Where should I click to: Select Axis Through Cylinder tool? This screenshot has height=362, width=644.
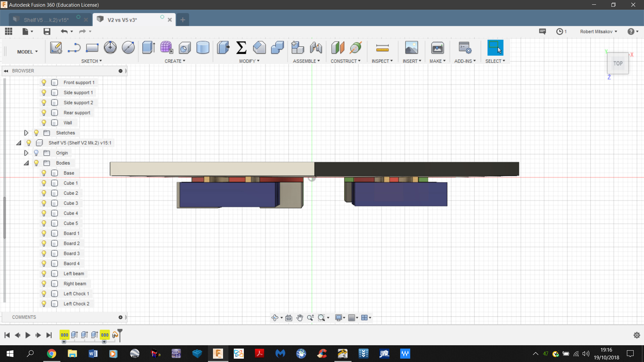[x=356, y=48]
